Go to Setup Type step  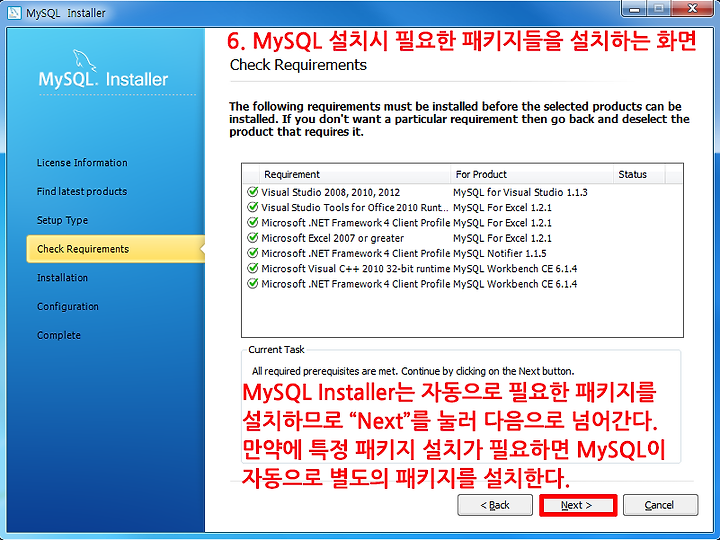[x=62, y=220]
